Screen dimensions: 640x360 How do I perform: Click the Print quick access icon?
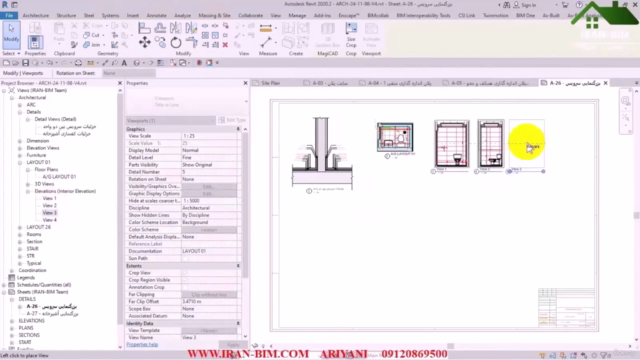(78, 63)
